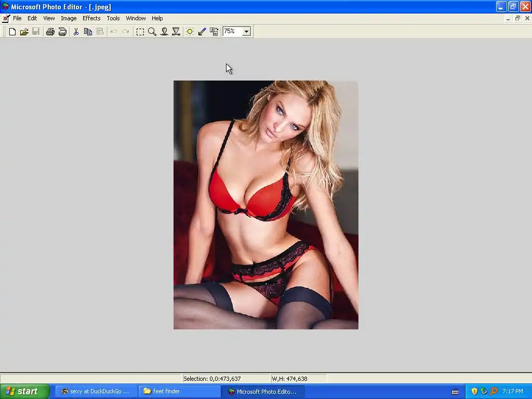
Task: Open the Tools menu
Action: (113, 18)
